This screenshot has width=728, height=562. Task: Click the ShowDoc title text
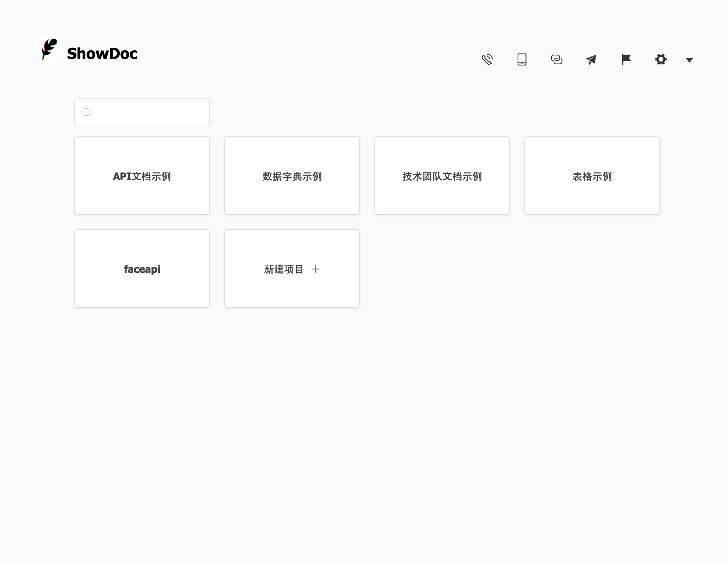click(102, 54)
